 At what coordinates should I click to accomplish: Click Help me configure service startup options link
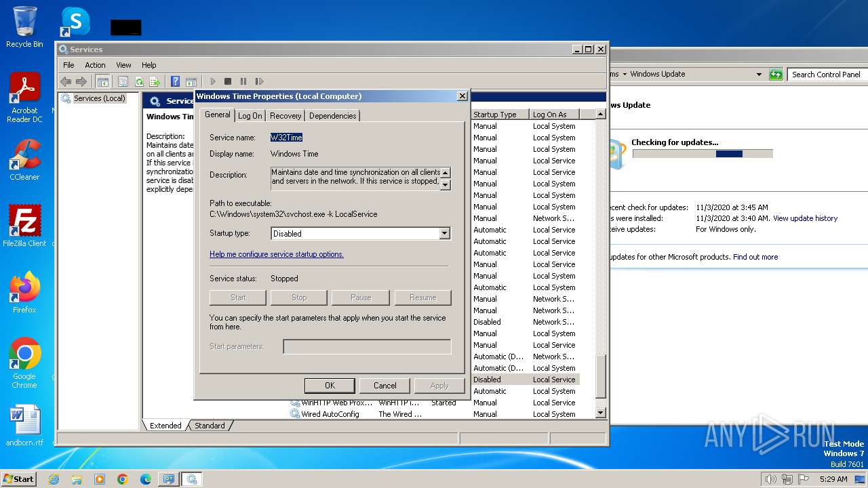pyautogui.click(x=277, y=254)
